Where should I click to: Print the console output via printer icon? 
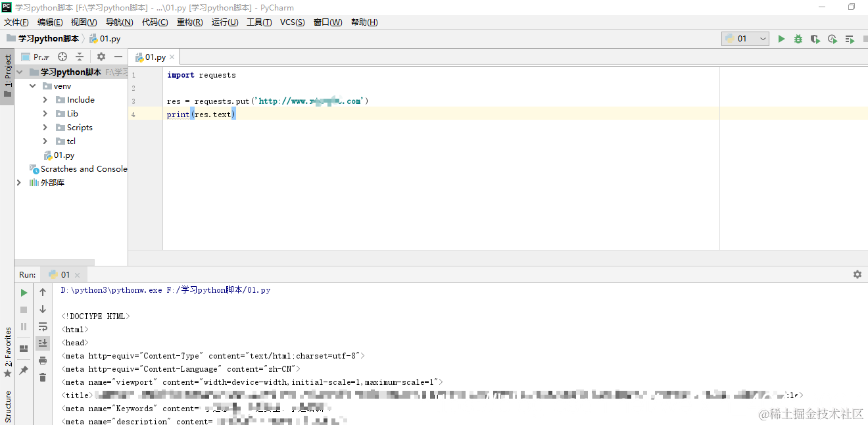[43, 361]
